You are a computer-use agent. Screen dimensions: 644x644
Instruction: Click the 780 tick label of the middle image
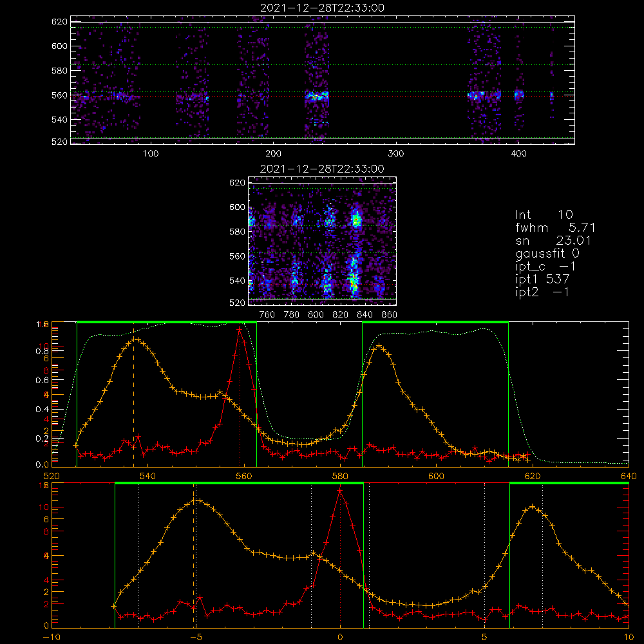click(292, 315)
